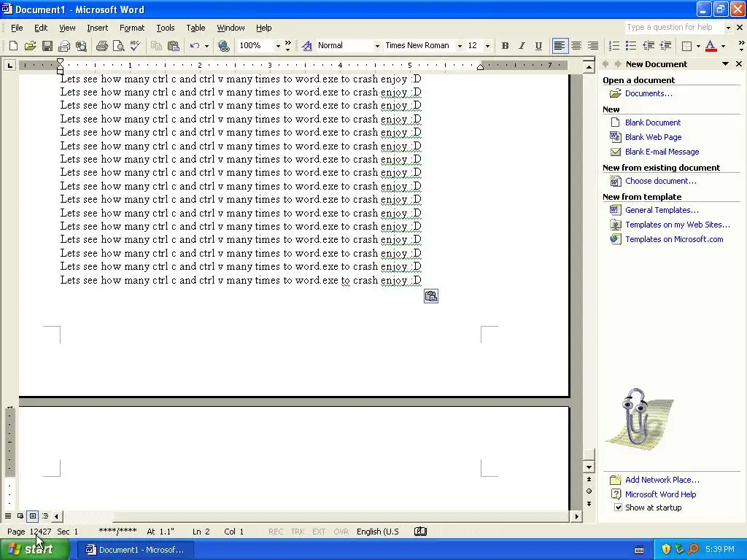
Task: Uncheck the Show at startup checkbox
Action: pyautogui.click(x=618, y=507)
